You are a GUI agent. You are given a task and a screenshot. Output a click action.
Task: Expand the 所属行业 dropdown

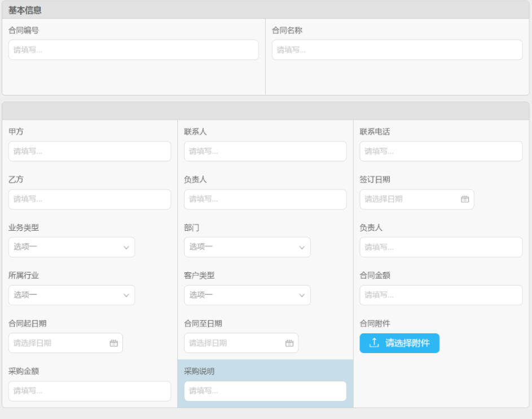72,295
